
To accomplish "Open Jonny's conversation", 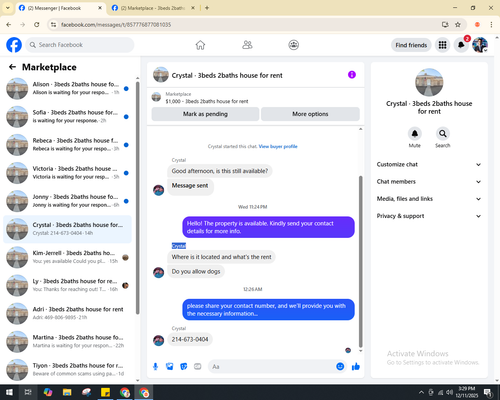I will (68, 201).
